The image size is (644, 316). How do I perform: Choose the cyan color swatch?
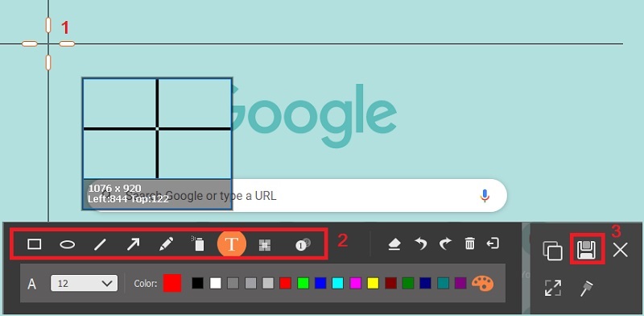pyautogui.click(x=337, y=283)
